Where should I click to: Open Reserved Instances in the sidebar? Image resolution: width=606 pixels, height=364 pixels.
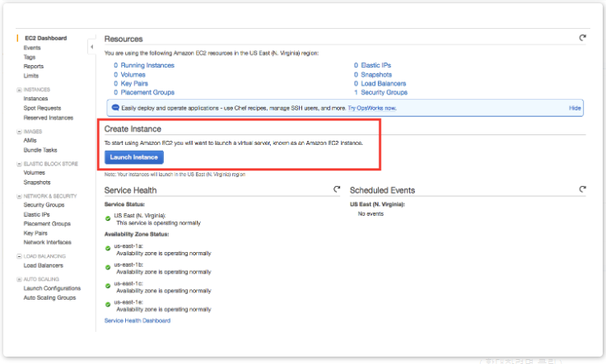point(49,118)
